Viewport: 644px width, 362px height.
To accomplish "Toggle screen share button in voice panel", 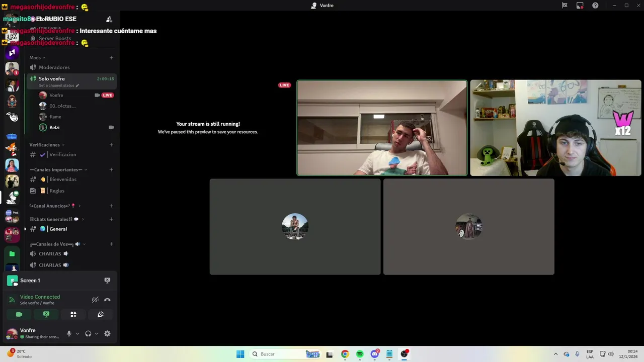I will coord(46,314).
